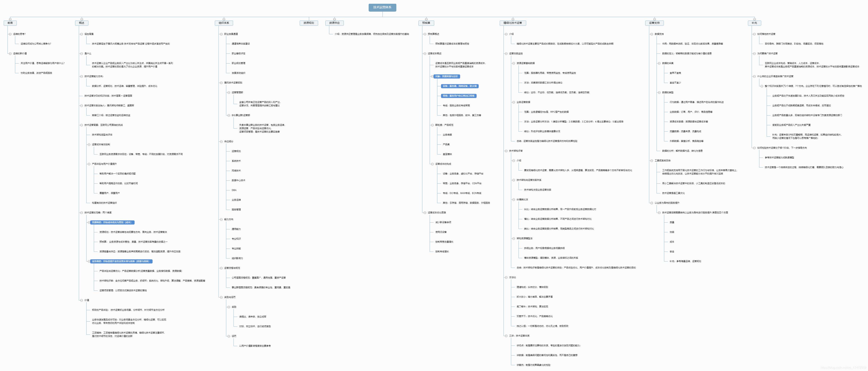Click the 宜全不宜少 leaf node
The image size is (868, 371).
675,83
